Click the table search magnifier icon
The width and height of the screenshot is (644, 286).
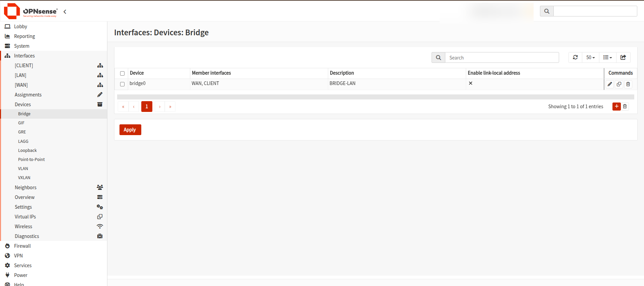438,57
